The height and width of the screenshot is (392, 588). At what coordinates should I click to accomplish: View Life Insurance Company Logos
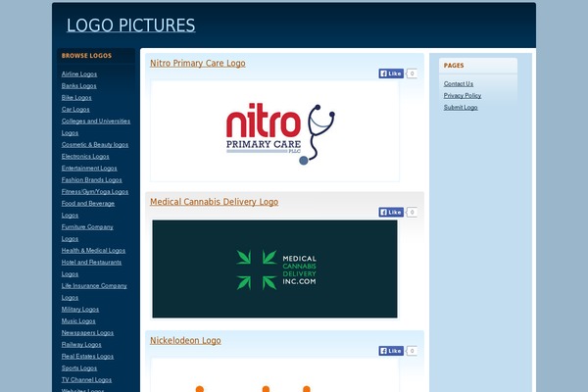click(x=94, y=291)
